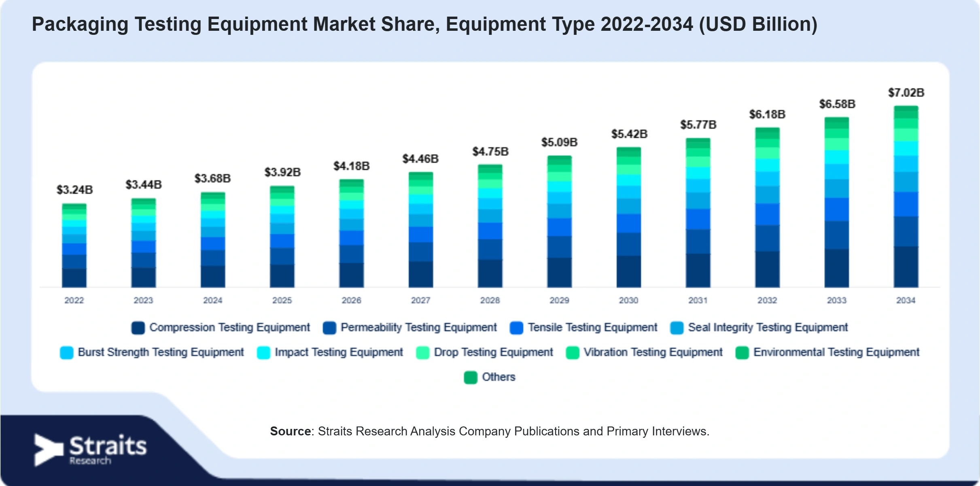Select the 2022 stacked bar
This screenshot has width=980, height=486.
(74, 245)
